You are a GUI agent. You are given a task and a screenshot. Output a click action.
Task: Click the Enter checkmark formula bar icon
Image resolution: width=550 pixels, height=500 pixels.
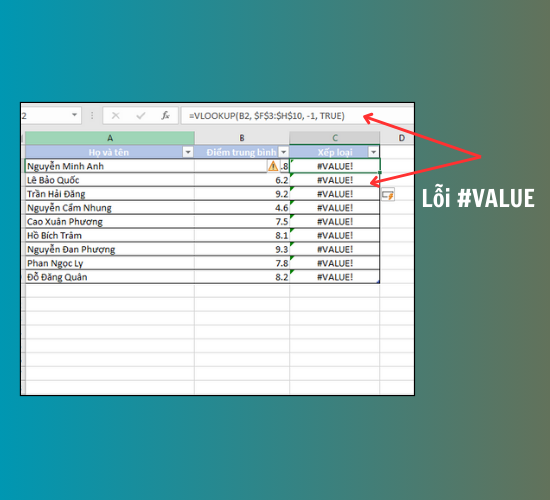[141, 115]
